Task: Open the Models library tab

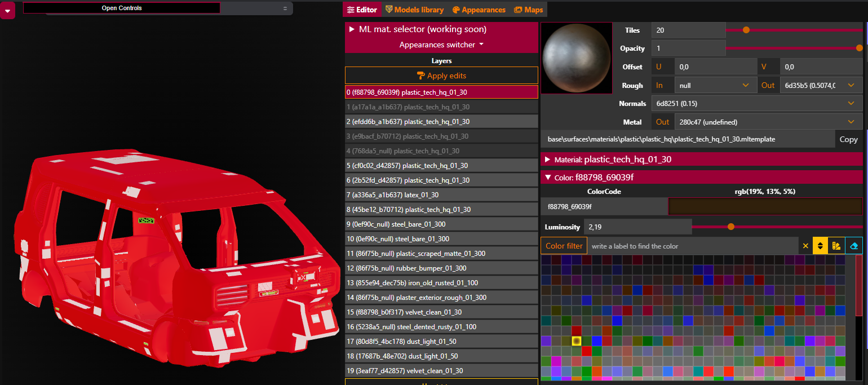Action: pyautogui.click(x=414, y=10)
